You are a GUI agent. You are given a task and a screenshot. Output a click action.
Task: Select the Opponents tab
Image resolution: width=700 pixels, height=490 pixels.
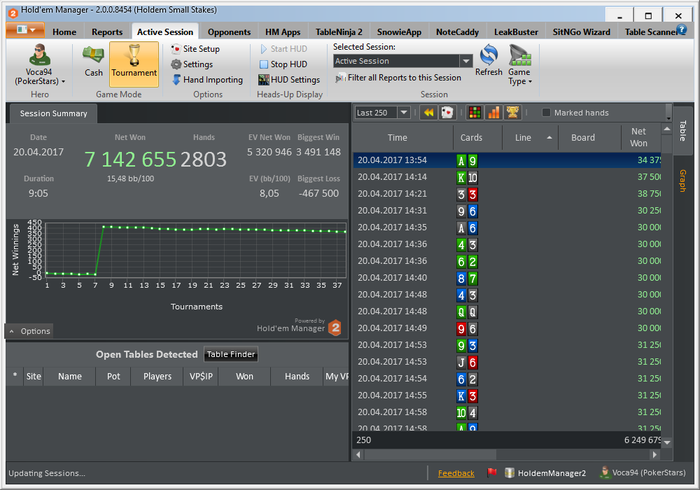pos(229,32)
